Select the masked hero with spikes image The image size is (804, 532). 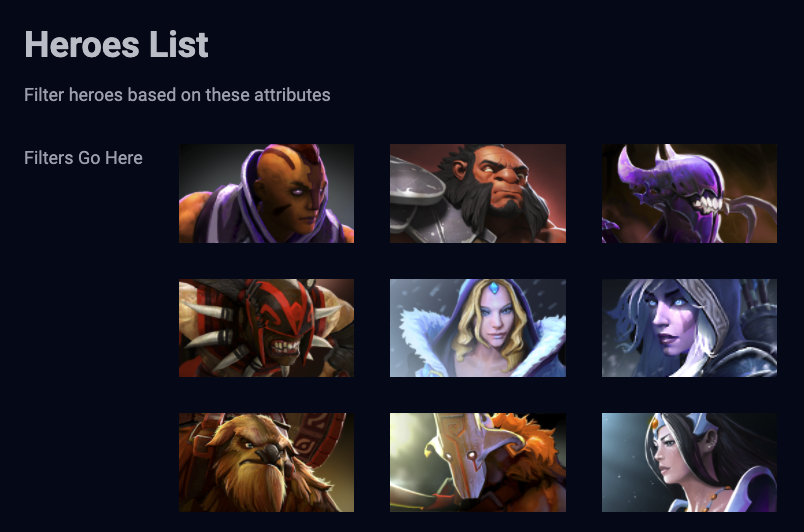pos(266,328)
